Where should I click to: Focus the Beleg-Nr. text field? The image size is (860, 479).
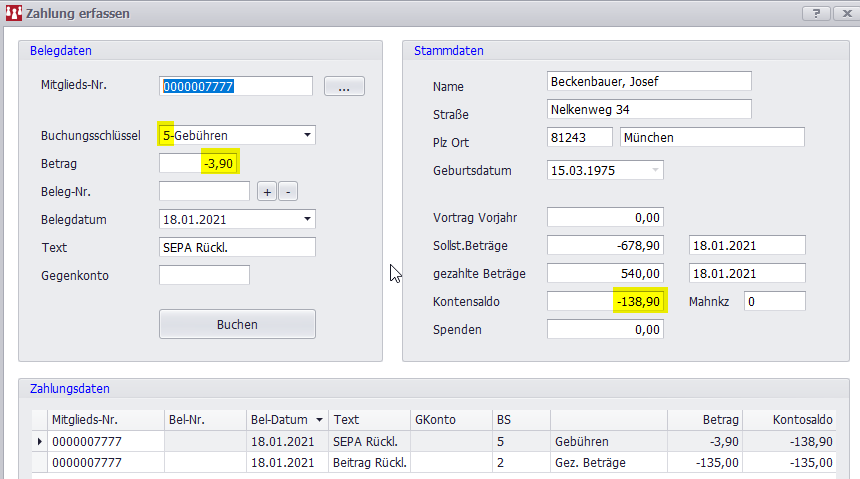204,191
